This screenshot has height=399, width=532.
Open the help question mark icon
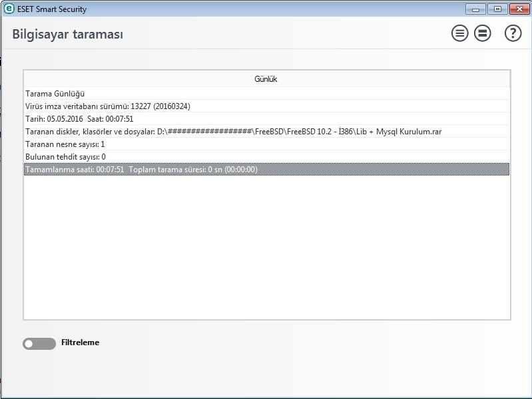tap(513, 33)
